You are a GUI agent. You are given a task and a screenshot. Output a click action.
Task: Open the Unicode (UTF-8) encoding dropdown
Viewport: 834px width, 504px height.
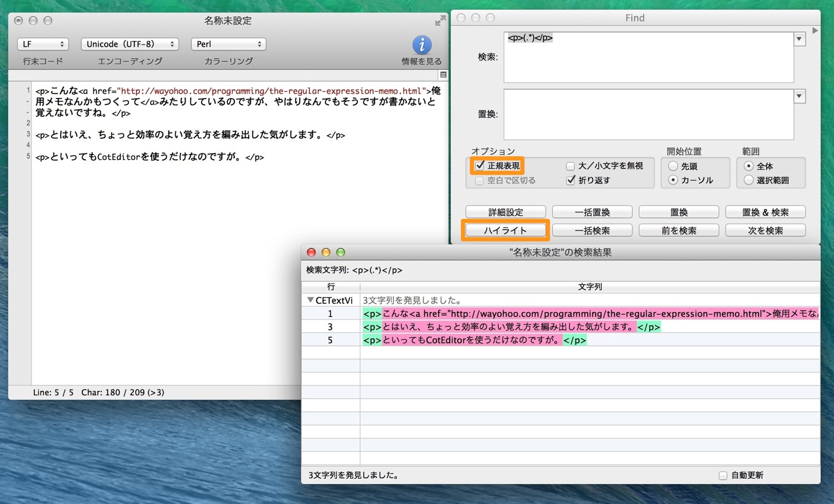(130, 44)
